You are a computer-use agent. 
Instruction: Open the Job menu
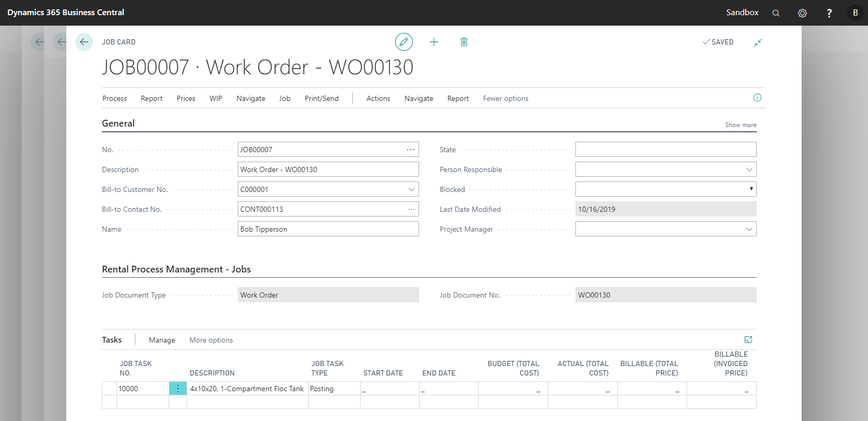[285, 98]
